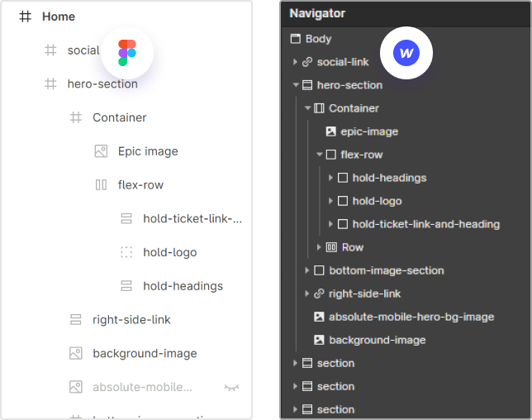532x420 pixels.
Task: Select hold-ticket-link-and-heading in Navigator
Action: point(425,224)
